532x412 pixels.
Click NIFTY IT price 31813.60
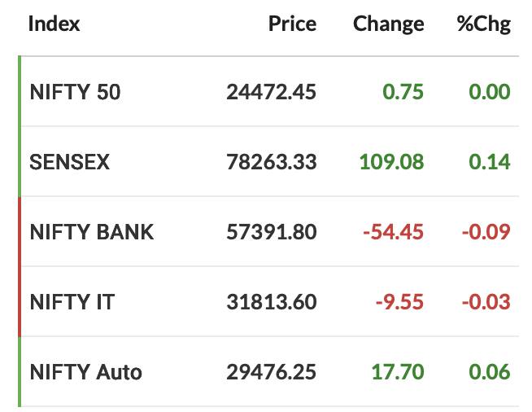pos(271,302)
